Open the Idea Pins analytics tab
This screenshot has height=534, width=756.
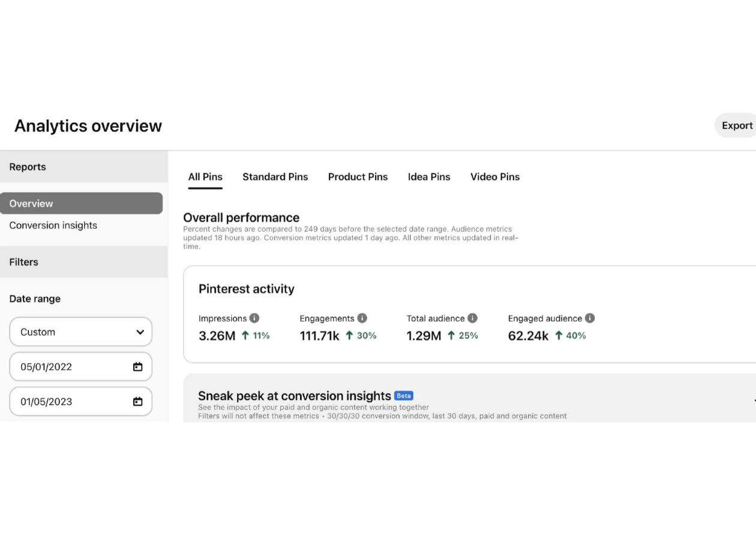[x=428, y=176]
